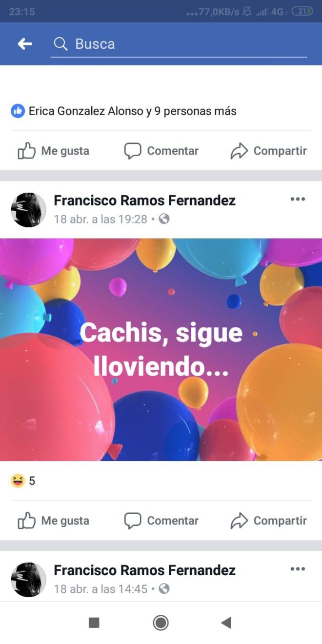This screenshot has width=322, height=644.
Task: Open Francisco Ramos Fernandez profile from 19:28 post
Action: [x=144, y=200]
